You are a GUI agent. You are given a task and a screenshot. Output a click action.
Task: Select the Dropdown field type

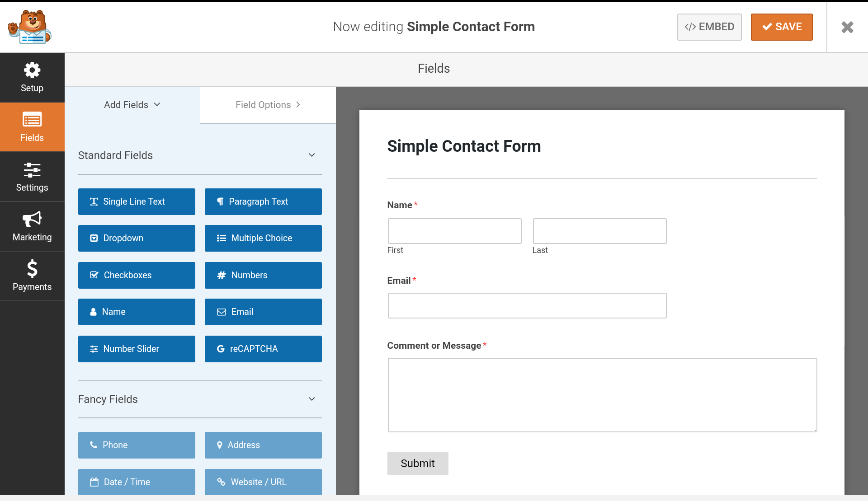click(x=137, y=238)
